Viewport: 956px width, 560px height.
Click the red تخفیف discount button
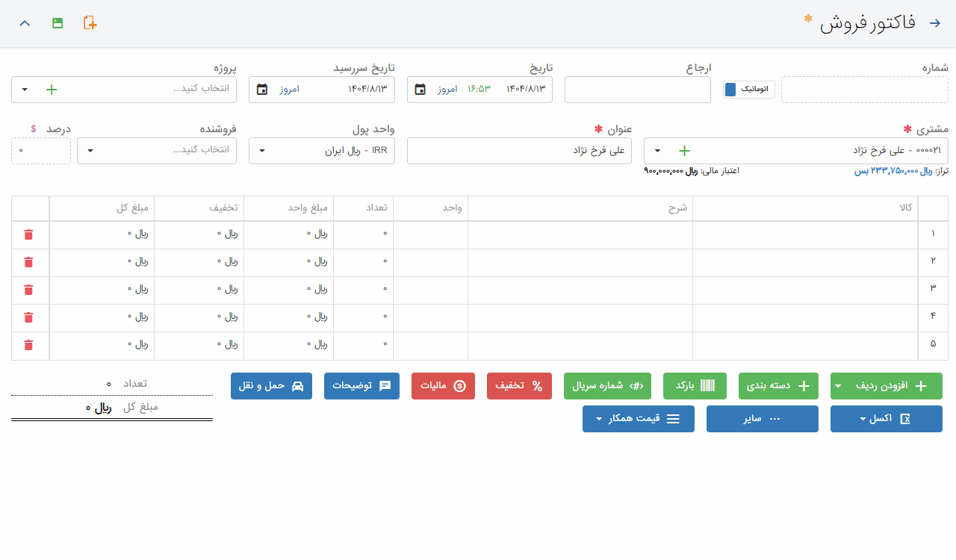click(518, 386)
